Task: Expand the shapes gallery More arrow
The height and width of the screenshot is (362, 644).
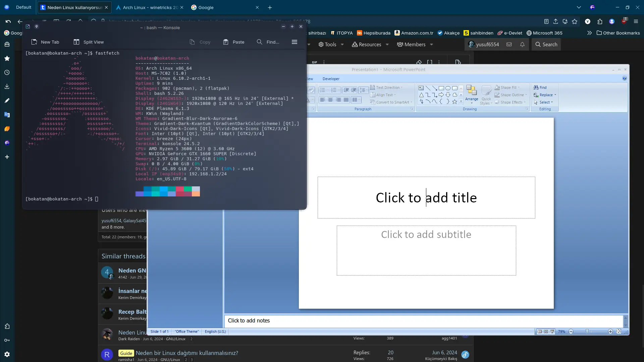Action: point(461,102)
